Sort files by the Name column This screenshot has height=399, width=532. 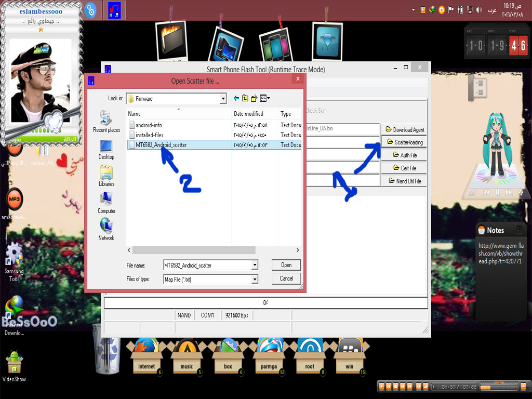click(x=179, y=114)
